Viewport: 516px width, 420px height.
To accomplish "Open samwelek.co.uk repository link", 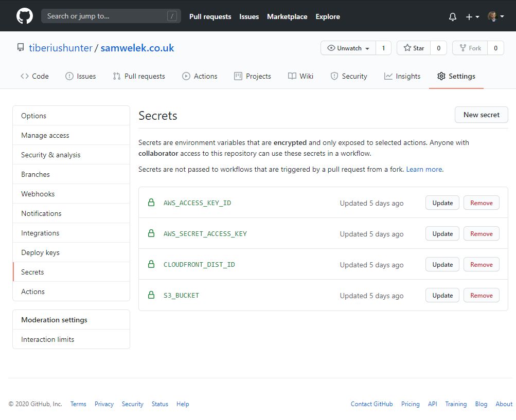I will (x=137, y=48).
